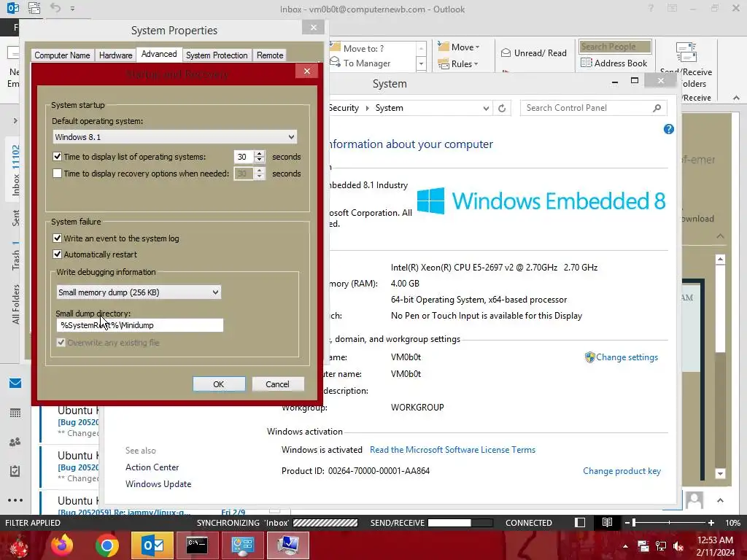Switch to Computer Name tab

(x=62, y=55)
